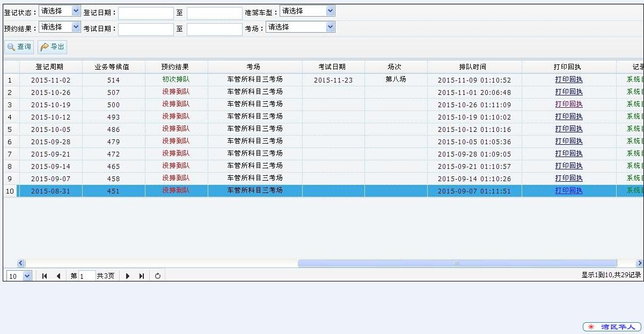Jump to last page of results
Viewport: 644px width, 334px height.
[142, 276]
